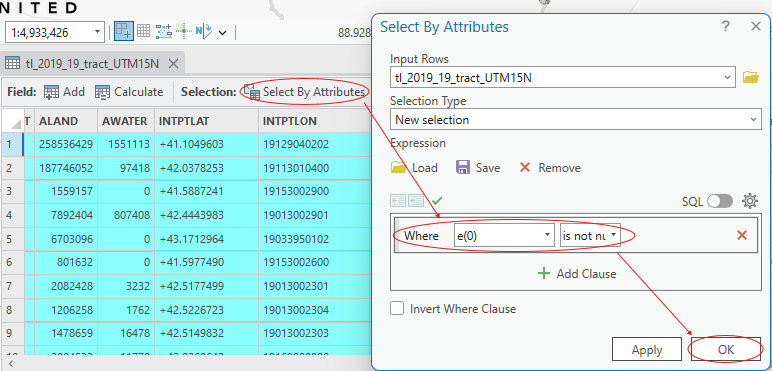Select table row number 2
Image resolution: width=772 pixels, height=371 pixels.
point(12,168)
